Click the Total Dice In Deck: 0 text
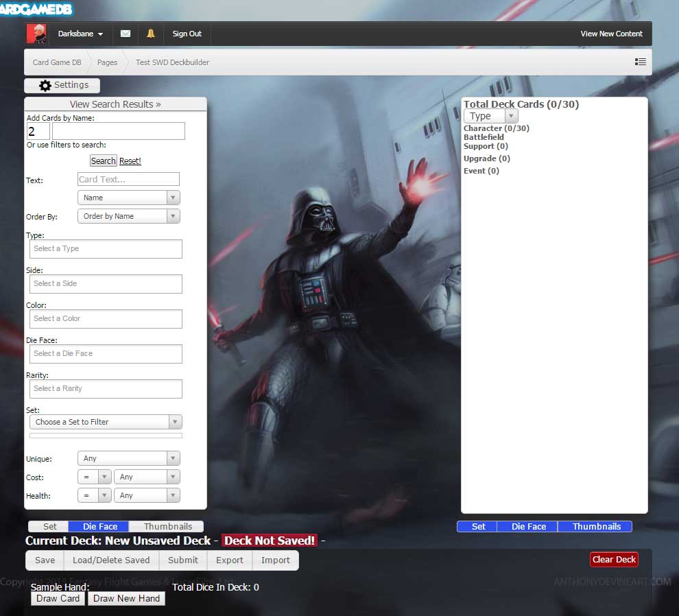The height and width of the screenshot is (616, 679). (215, 587)
